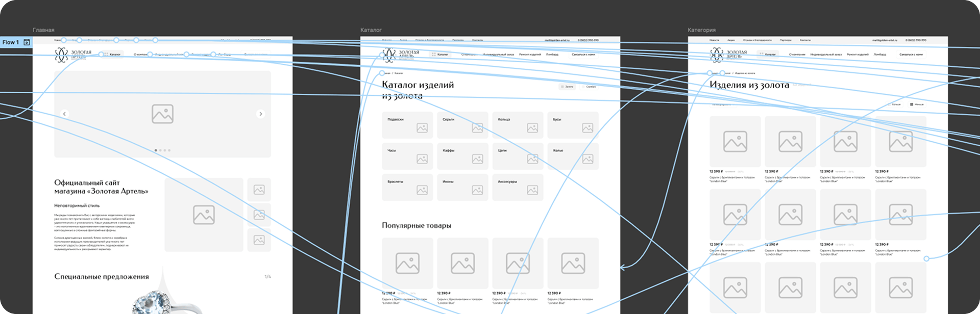This screenshot has width=980, height=314.
Task: Click Связаться с нами button in Каталог frame
Action: click(x=583, y=54)
